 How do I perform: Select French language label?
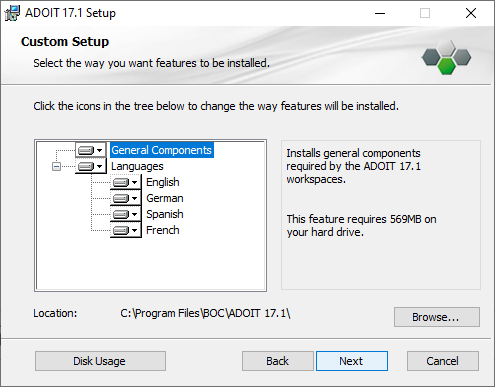163,230
